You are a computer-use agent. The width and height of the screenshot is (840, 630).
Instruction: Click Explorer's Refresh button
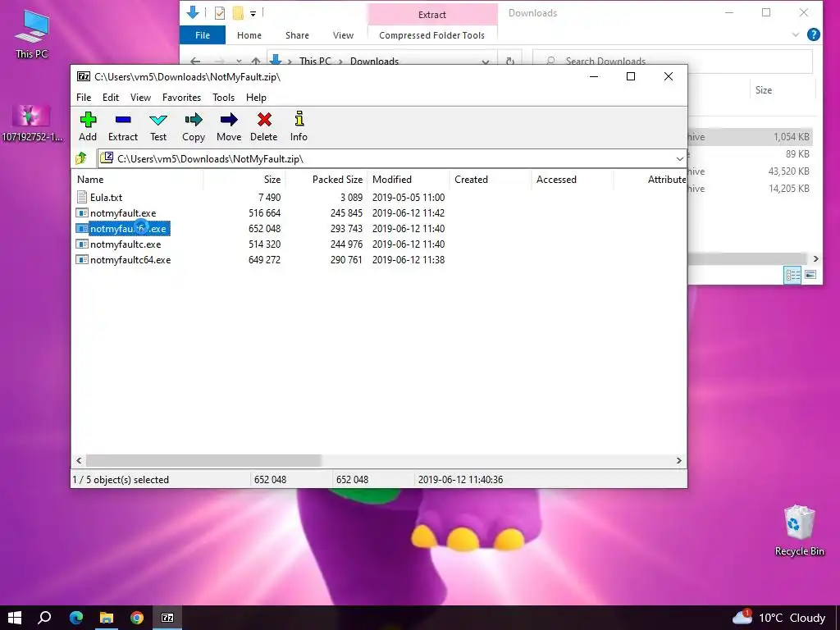[509, 61]
